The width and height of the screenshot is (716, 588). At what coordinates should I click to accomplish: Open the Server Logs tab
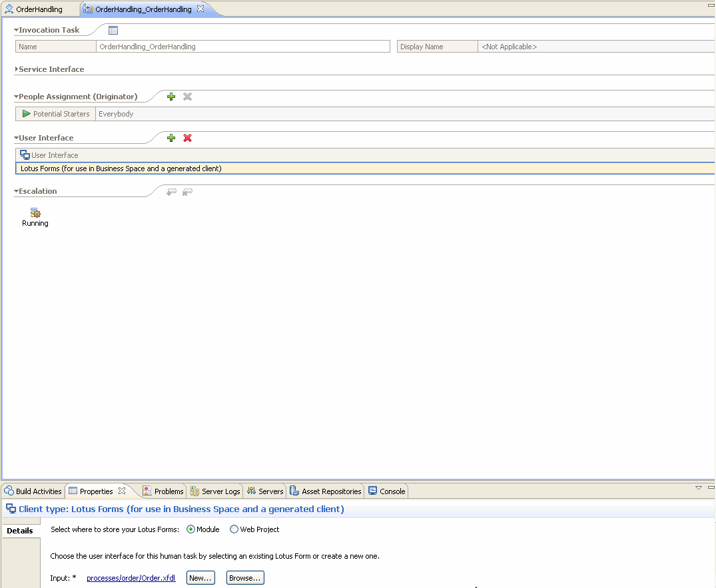215,491
